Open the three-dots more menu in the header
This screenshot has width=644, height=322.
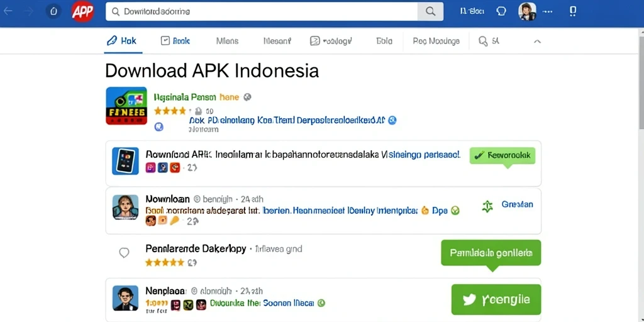point(548,11)
